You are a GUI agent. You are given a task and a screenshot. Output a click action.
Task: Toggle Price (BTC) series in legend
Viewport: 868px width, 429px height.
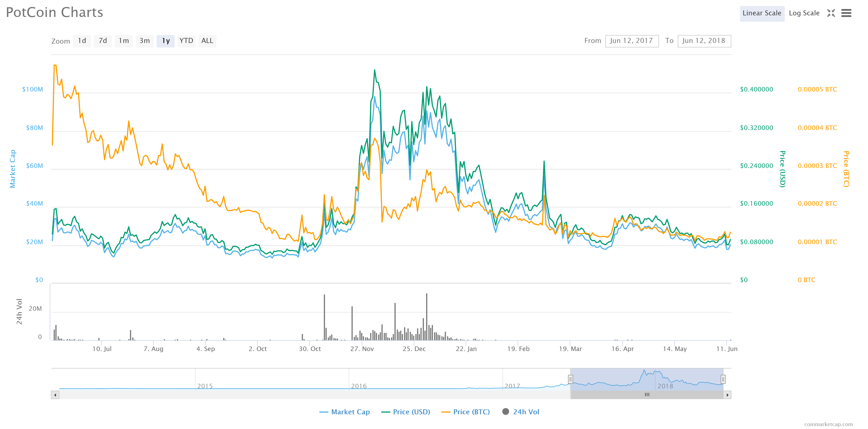[x=466, y=412]
